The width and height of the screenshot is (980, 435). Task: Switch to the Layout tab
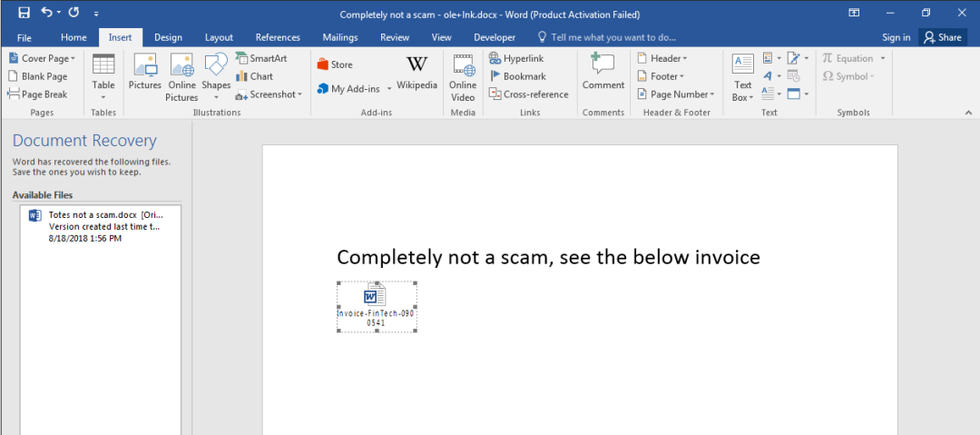point(219,37)
